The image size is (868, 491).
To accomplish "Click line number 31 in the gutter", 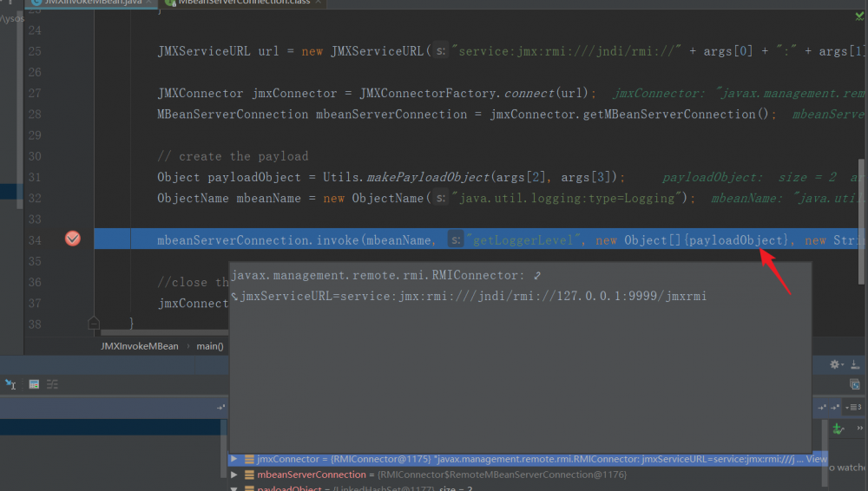I will (x=35, y=177).
